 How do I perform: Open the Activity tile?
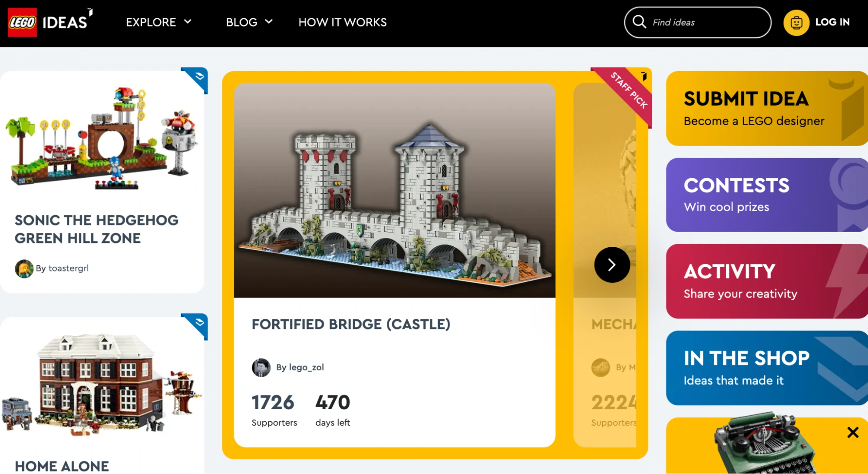(766, 281)
